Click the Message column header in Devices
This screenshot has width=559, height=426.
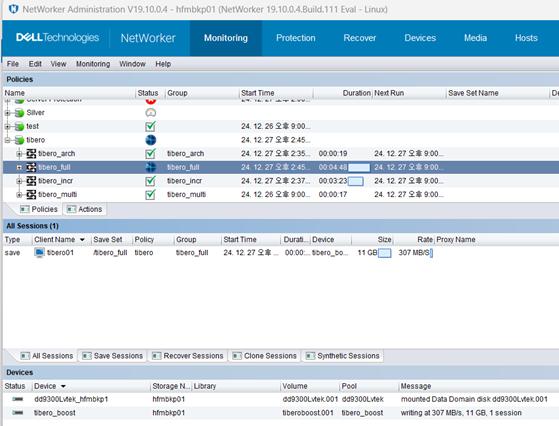[416, 386]
